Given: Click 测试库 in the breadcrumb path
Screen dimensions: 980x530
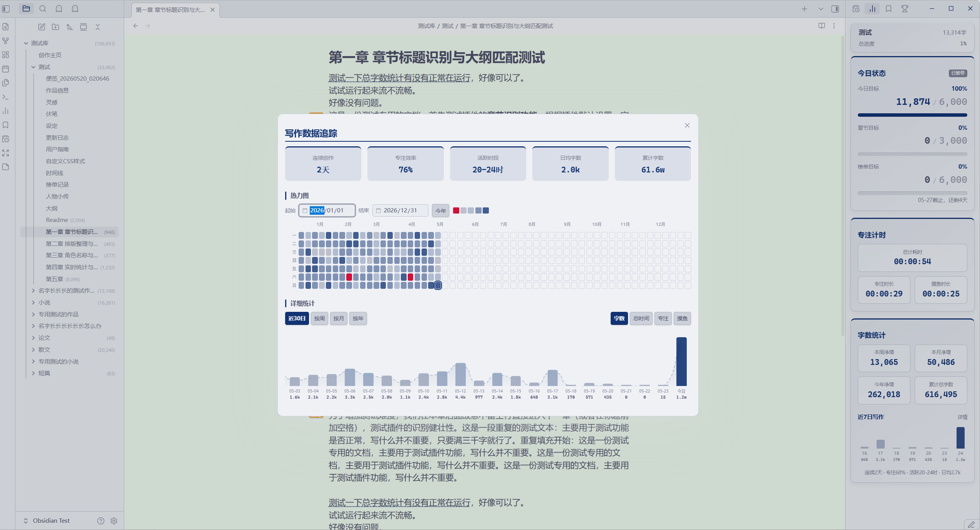Looking at the screenshot, I should point(427,26).
